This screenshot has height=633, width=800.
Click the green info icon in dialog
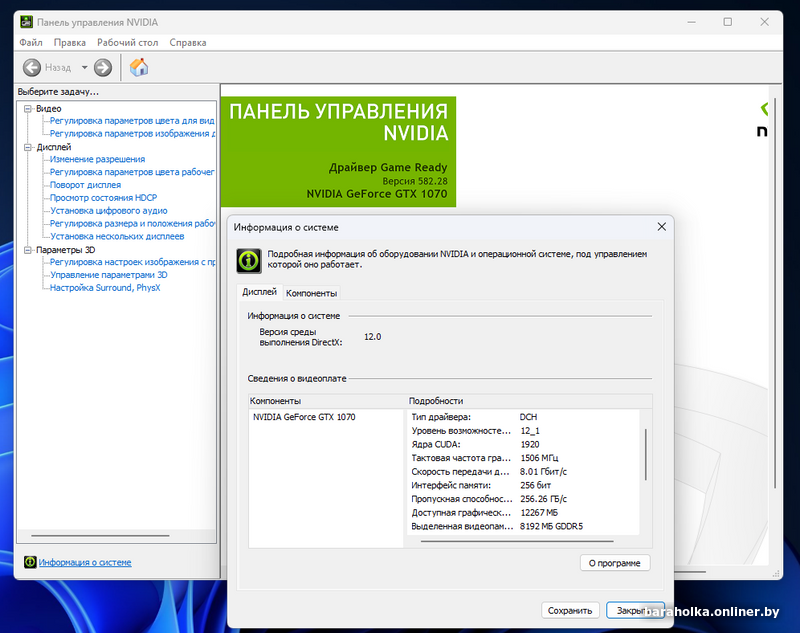(249, 261)
